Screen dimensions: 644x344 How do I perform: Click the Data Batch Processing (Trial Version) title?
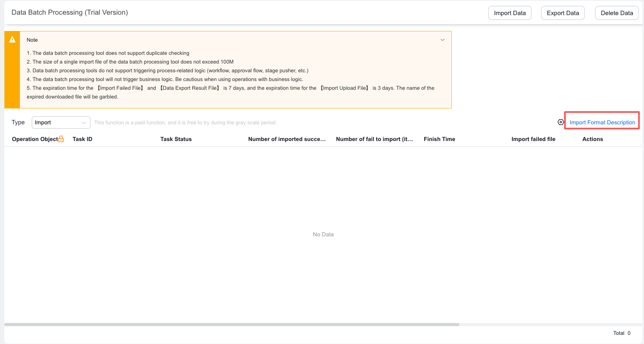(x=70, y=12)
